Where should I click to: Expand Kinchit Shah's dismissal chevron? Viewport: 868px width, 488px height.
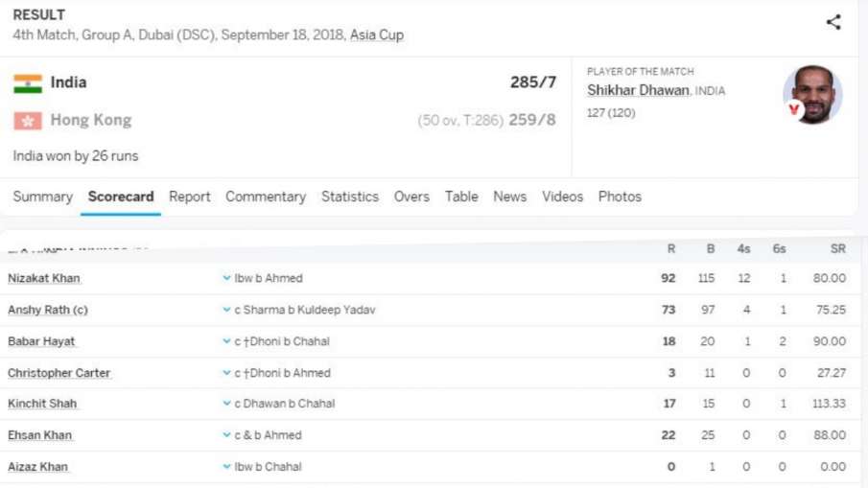point(227,405)
